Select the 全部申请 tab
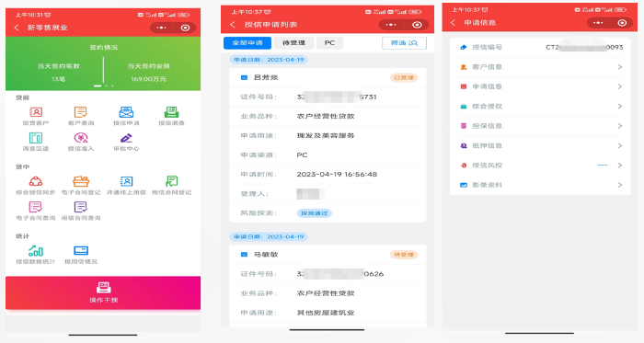 point(247,43)
